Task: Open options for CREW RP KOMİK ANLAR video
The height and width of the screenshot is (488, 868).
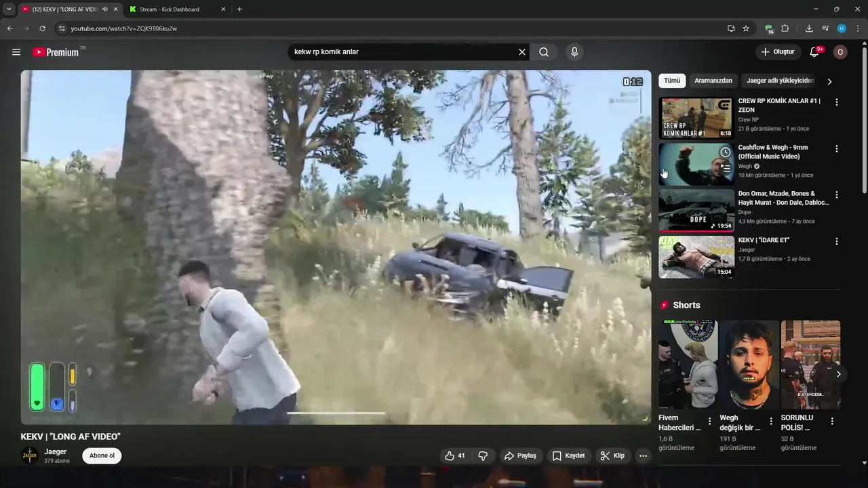Action: tap(836, 102)
